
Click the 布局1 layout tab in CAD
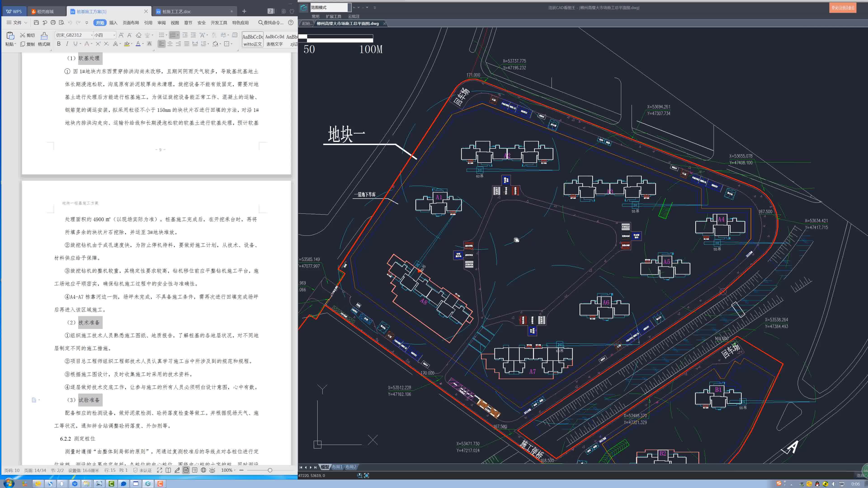pos(337,467)
